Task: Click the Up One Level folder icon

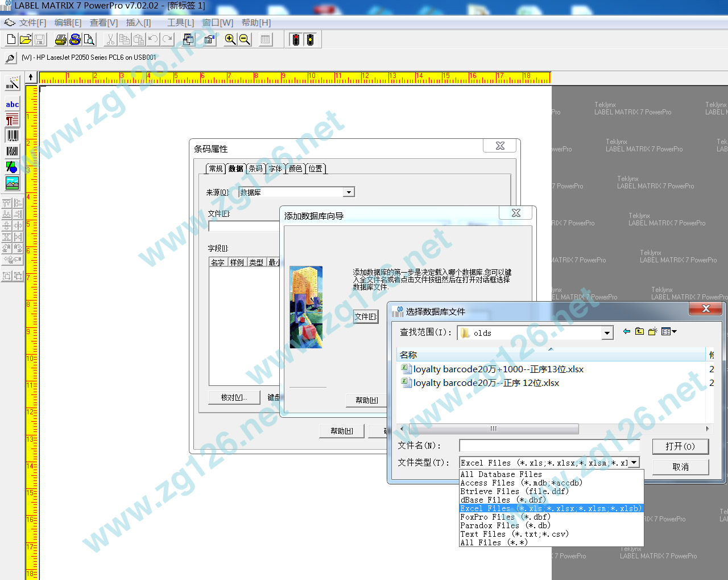Action: pos(639,331)
